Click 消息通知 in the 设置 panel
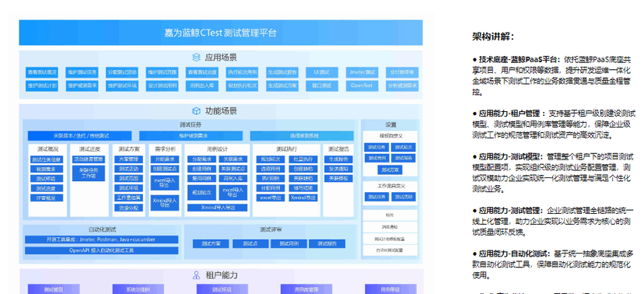Viewport: 644px width, 294px height. click(390, 226)
